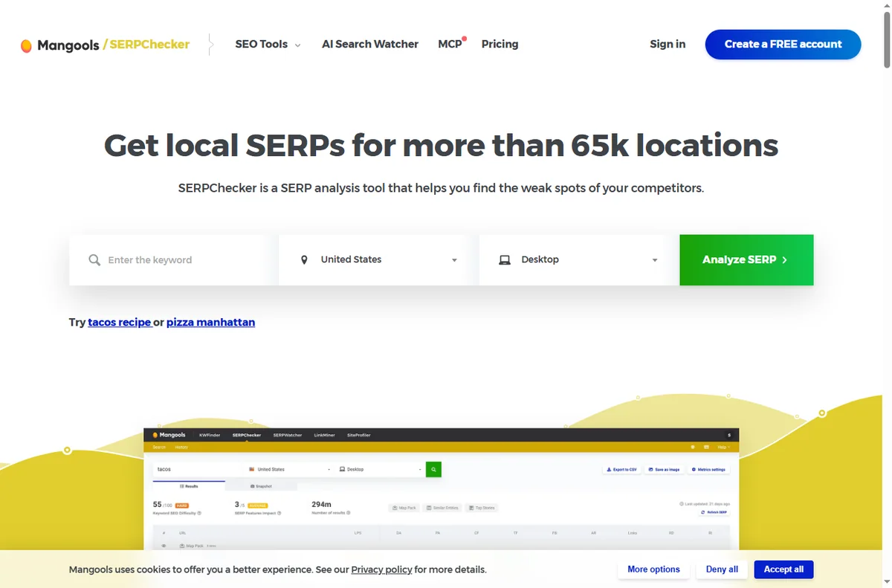Try the tacos recipe example link
This screenshot has height=588, width=892.
pos(119,322)
